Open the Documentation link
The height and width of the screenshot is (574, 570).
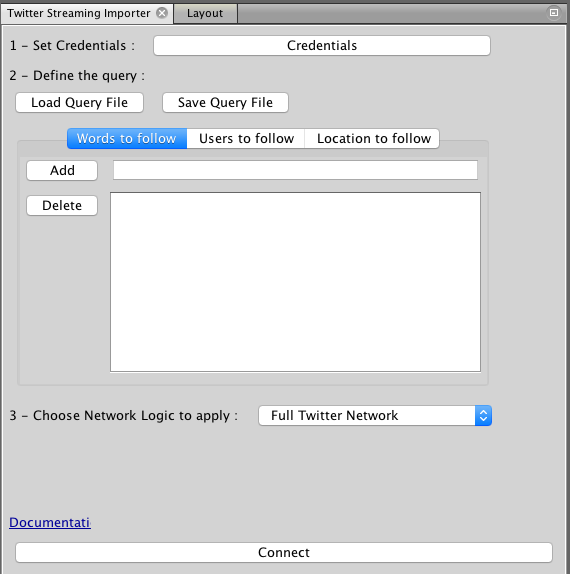point(50,522)
